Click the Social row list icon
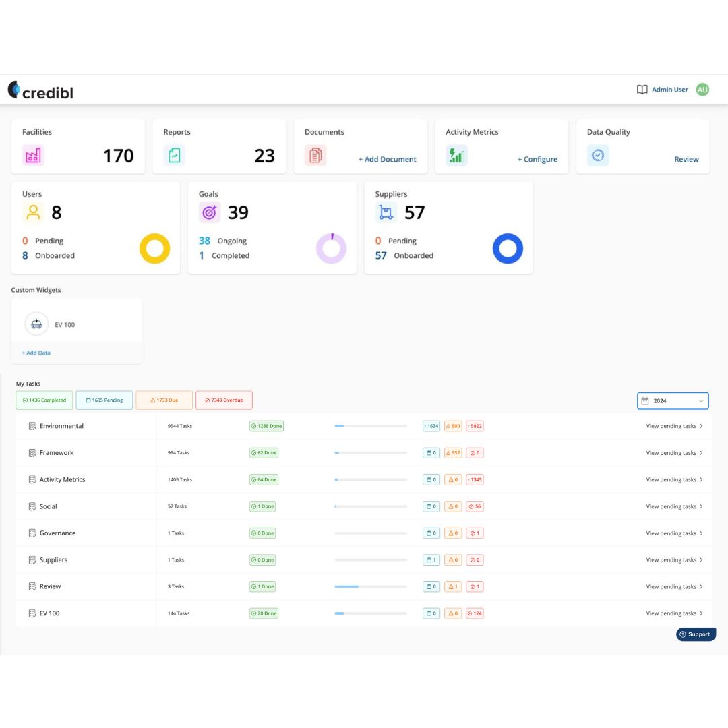728x728 pixels. point(32,506)
